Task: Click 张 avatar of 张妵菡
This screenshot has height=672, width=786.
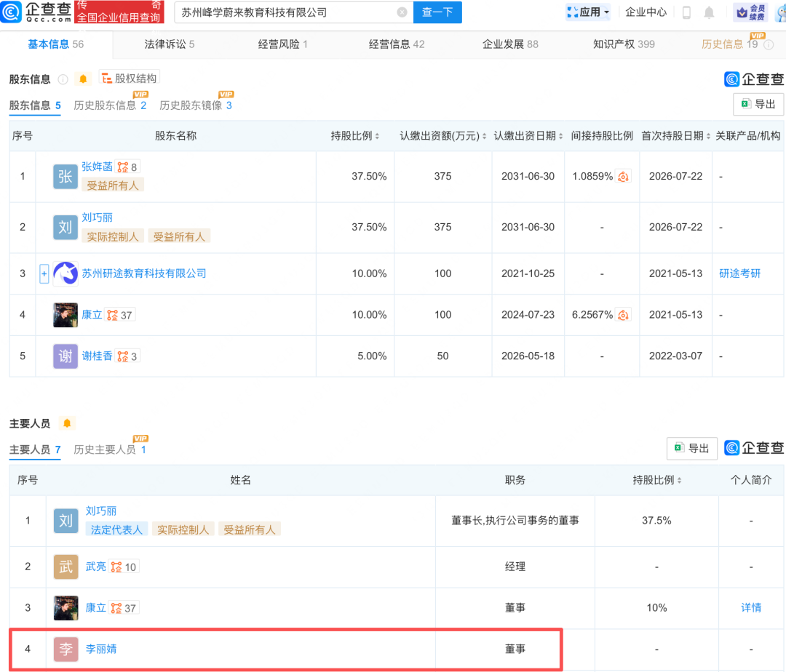Action: [65, 177]
